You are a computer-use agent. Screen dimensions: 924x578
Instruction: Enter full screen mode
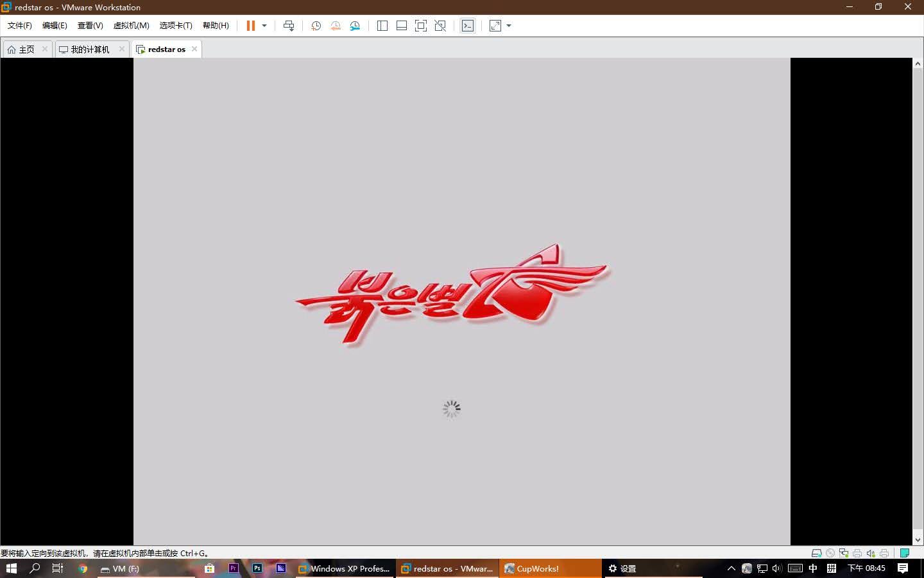point(421,26)
